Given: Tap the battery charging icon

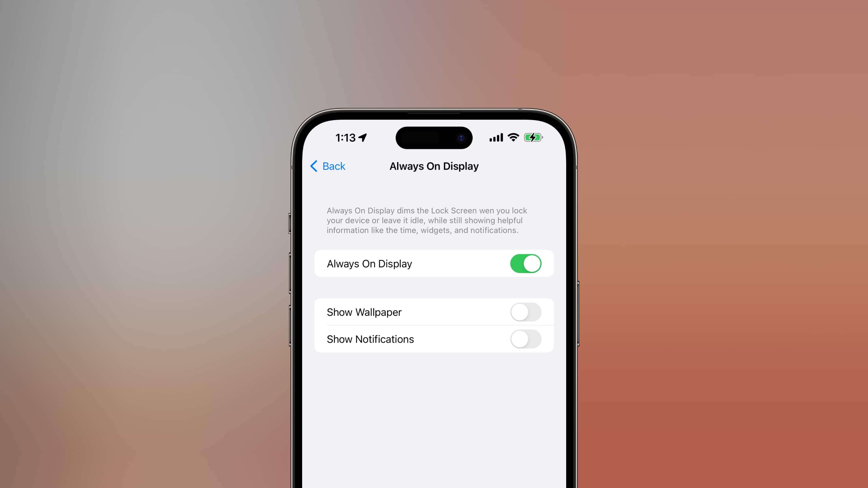Looking at the screenshot, I should [532, 138].
